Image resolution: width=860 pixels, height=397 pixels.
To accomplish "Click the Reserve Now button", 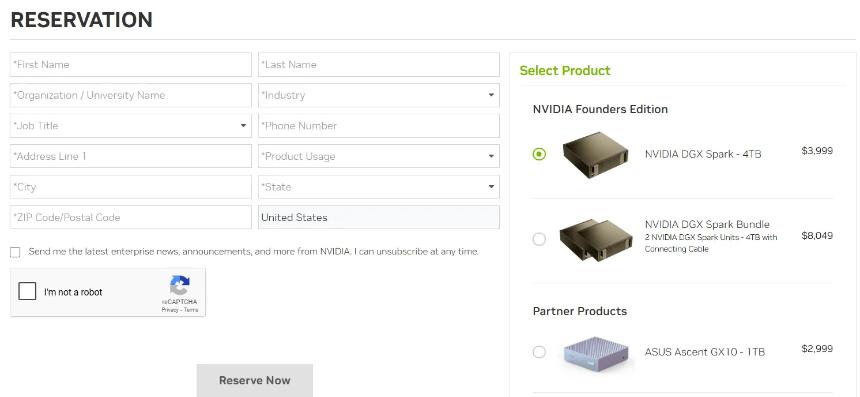I will pos(255,381).
